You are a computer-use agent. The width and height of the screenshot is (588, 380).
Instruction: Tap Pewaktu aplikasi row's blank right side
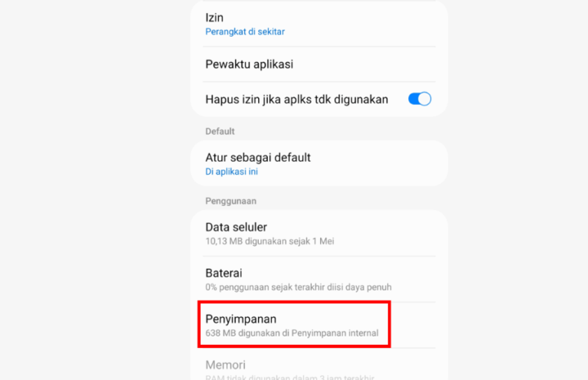point(369,64)
